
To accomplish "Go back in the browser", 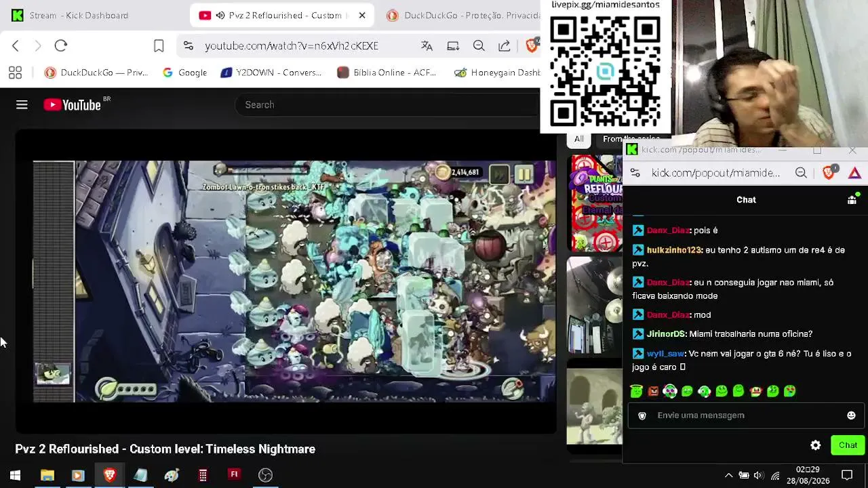I will point(16,45).
